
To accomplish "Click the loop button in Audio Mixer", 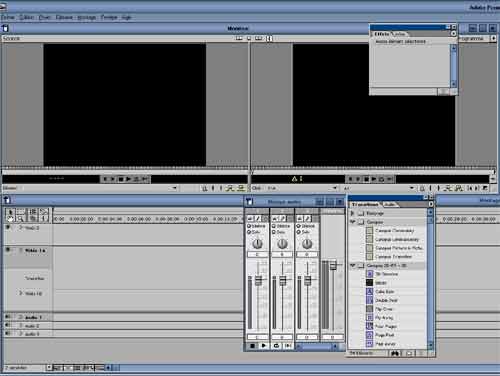I will click(276, 346).
